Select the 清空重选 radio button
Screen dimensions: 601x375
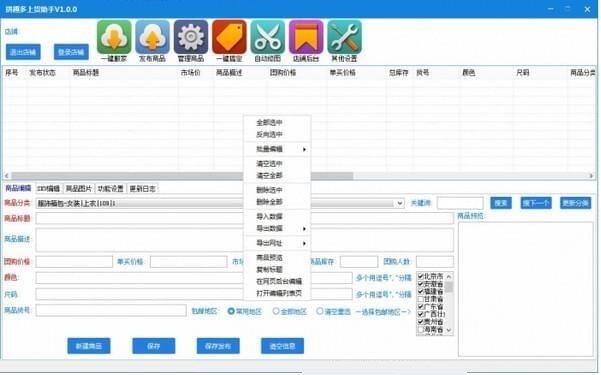pyautogui.click(x=320, y=311)
